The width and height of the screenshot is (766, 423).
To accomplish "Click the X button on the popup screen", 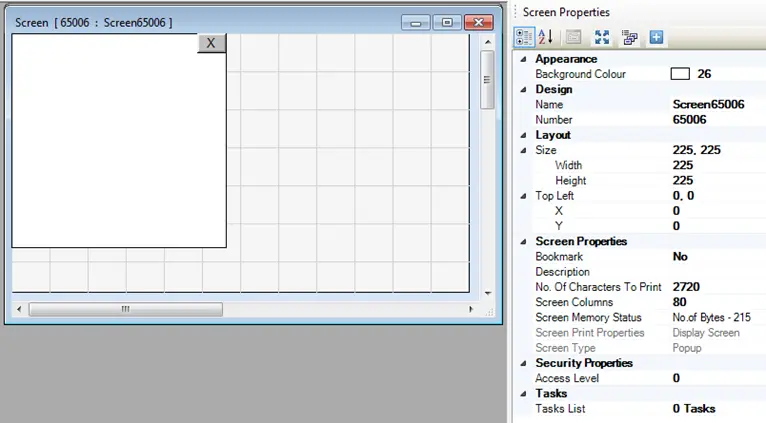I will coord(211,43).
